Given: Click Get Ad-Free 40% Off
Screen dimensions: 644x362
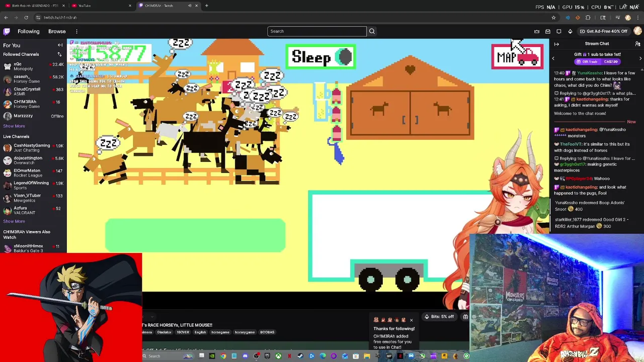Looking at the screenshot, I should tap(604, 31).
